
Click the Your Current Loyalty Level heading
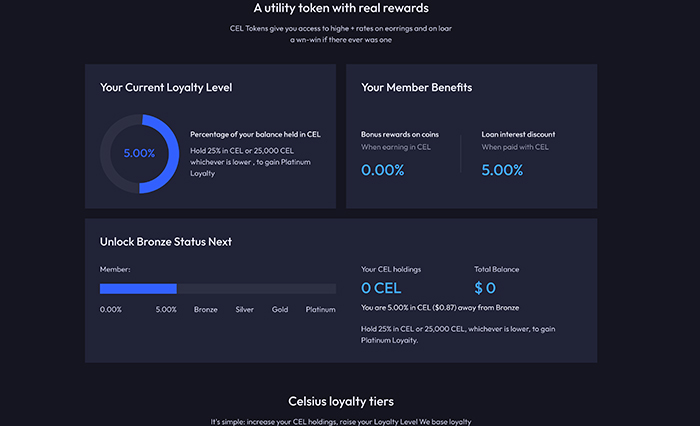(x=166, y=88)
